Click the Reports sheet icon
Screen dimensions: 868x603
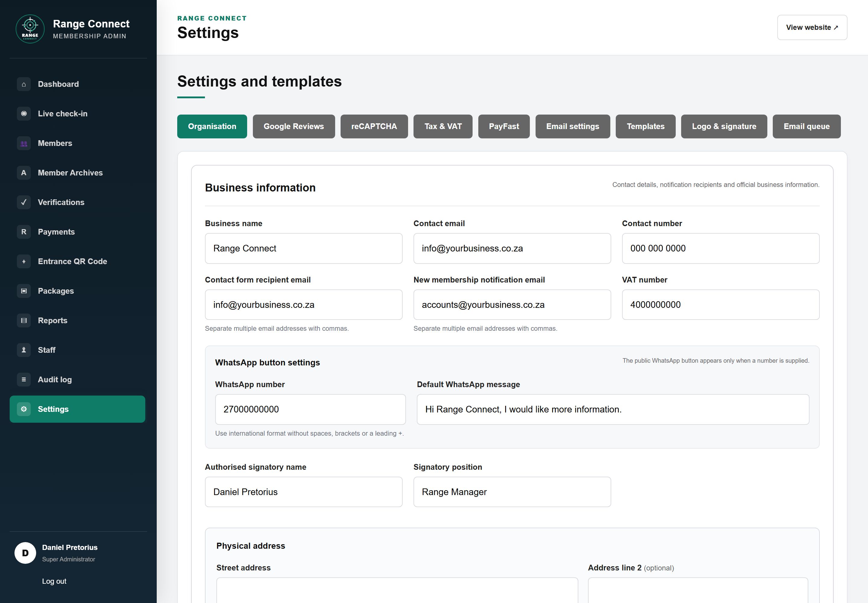point(24,320)
